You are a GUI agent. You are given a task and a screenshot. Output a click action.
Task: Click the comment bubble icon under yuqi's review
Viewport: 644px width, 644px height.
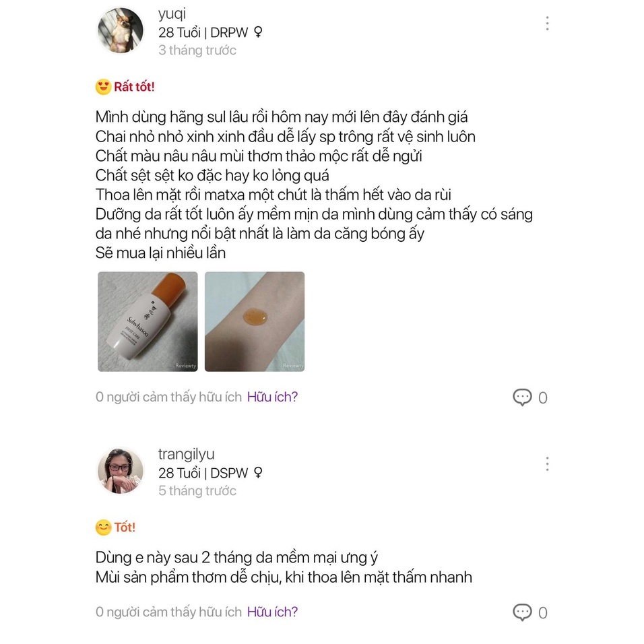[522, 397]
